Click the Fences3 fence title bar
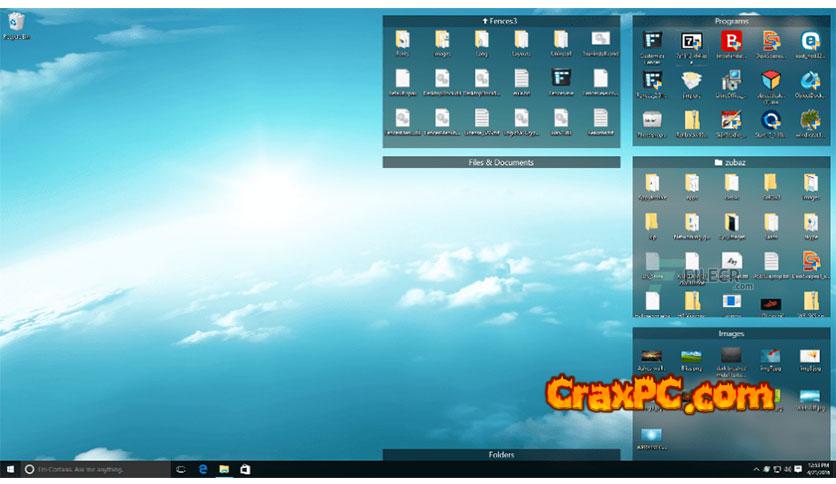The image size is (836, 484). 501,20
